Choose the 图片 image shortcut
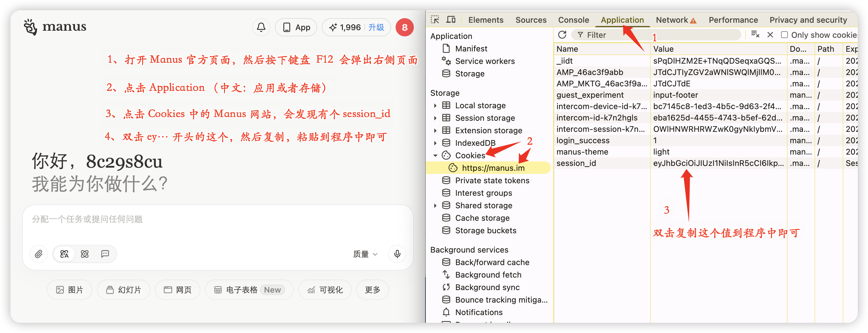 click(x=69, y=290)
